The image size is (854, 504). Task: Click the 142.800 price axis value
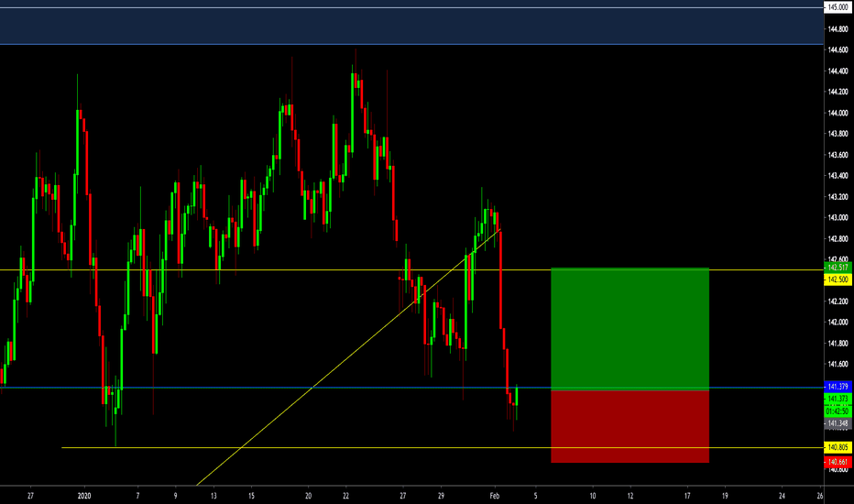838,238
